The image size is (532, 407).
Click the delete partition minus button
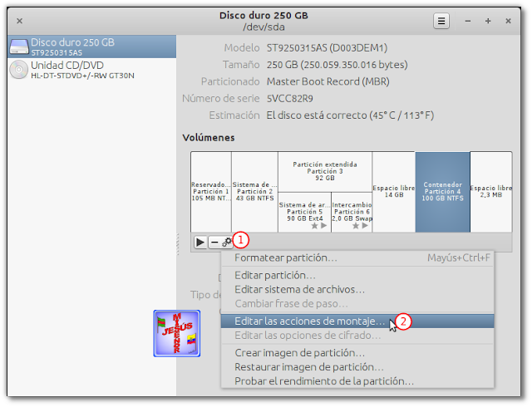coord(214,243)
